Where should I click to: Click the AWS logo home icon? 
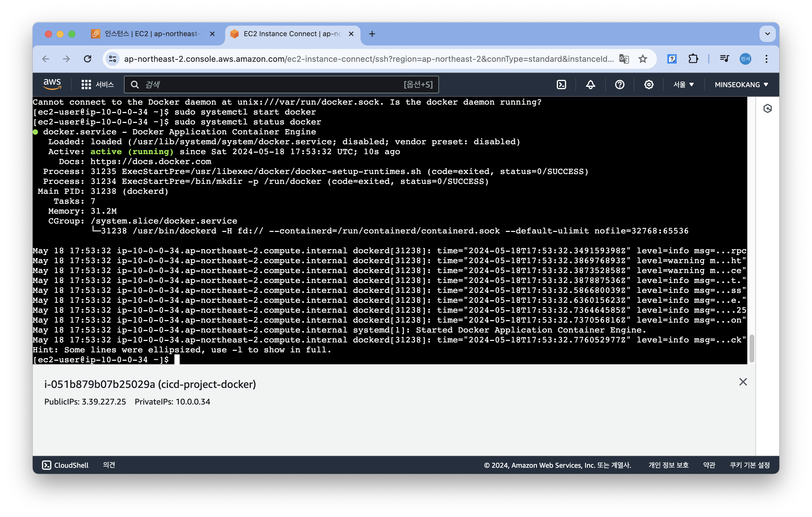(52, 84)
